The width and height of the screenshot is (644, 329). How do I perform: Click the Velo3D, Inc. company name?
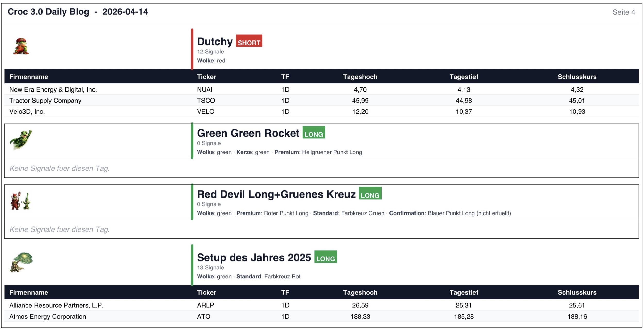pos(27,112)
